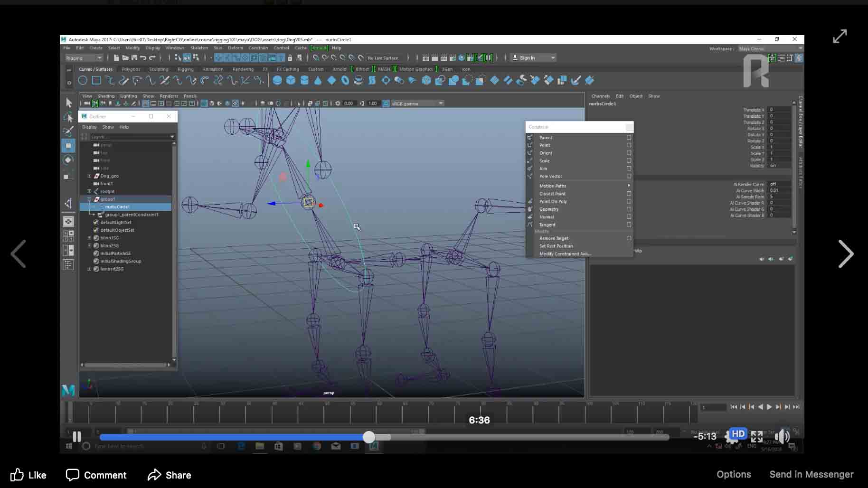Switch to the Curves / Surfaces shelf tab
The image size is (868, 488).
[x=95, y=69]
